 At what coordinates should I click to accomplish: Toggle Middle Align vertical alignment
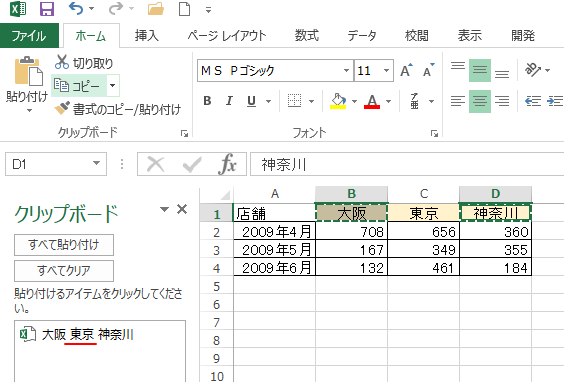(480, 71)
